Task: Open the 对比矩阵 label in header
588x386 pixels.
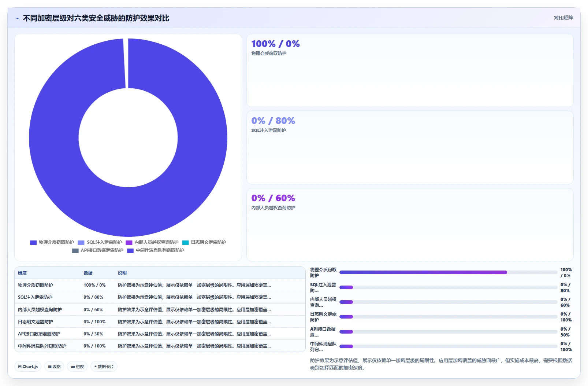Action: pyautogui.click(x=563, y=18)
